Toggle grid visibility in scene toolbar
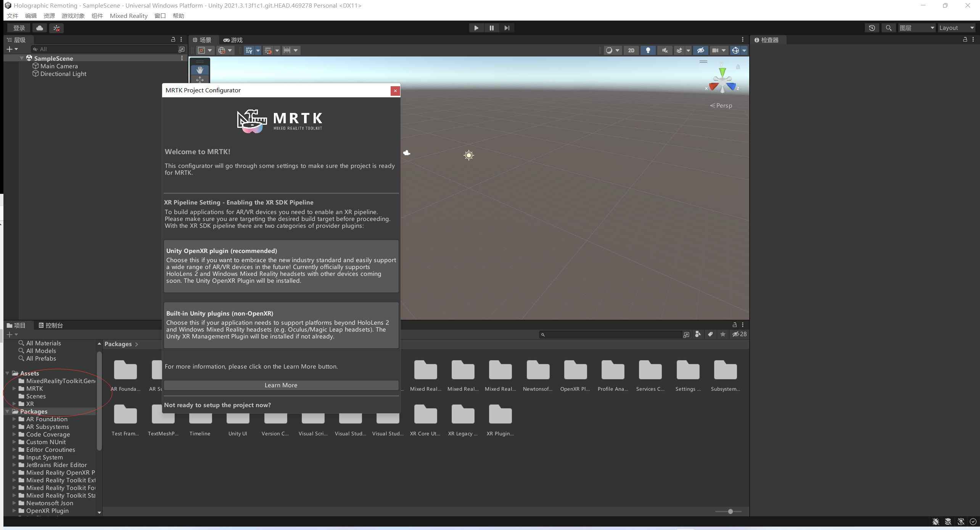 coord(249,50)
